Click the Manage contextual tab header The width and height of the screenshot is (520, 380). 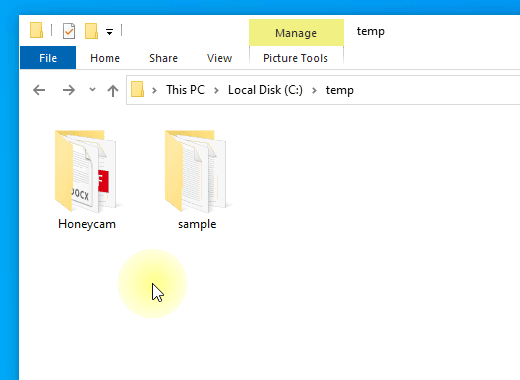point(296,33)
